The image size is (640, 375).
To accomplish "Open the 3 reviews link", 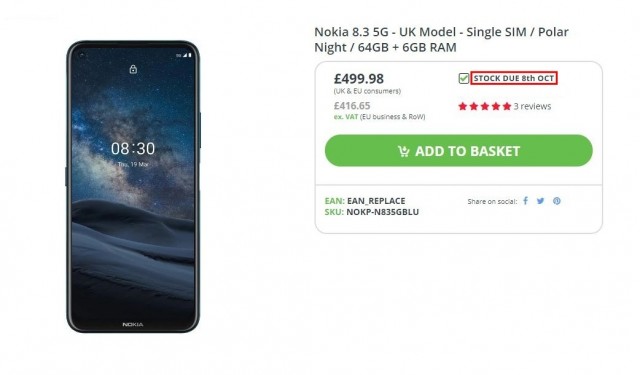I will tap(532, 107).
